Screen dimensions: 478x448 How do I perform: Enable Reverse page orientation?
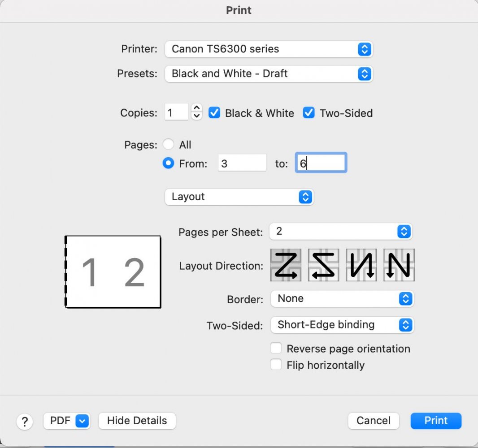coord(276,349)
